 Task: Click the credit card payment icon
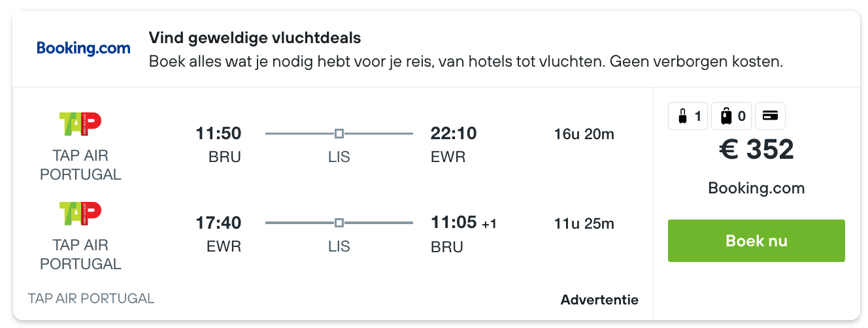click(x=770, y=117)
